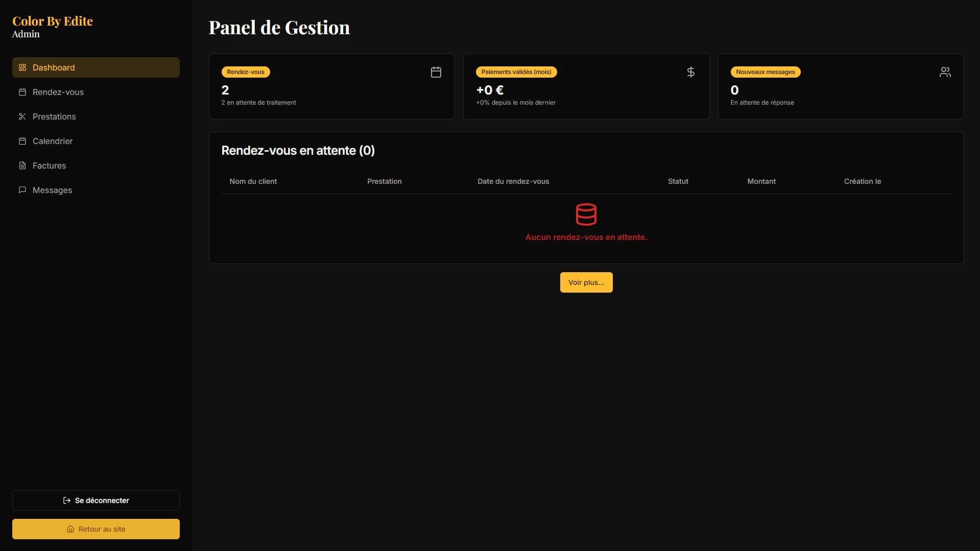Viewport: 980px width, 551px height.
Task: Click the dollar sign icon in payments card
Action: coord(690,72)
